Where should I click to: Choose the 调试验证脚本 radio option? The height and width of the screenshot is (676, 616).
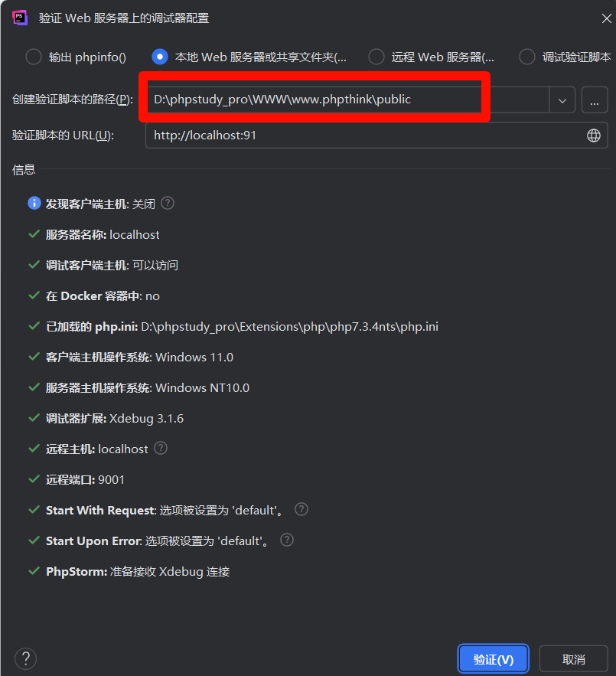coord(526,57)
